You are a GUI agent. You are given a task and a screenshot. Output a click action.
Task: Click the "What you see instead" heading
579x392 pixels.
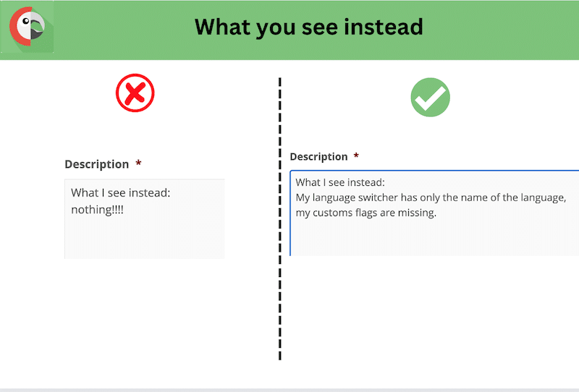[309, 27]
